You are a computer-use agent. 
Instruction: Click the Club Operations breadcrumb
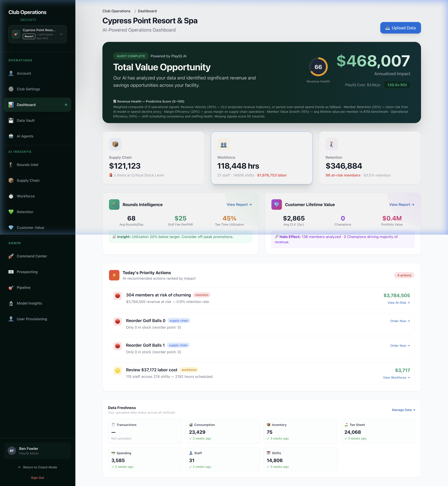(x=116, y=11)
